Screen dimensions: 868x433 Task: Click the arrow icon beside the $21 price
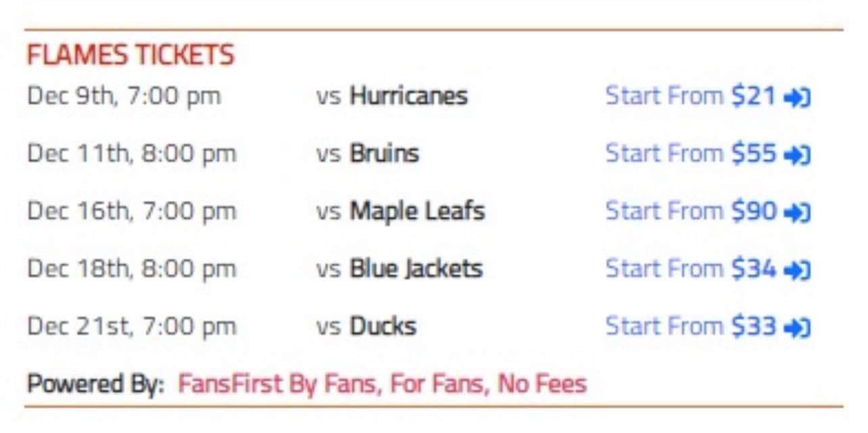click(797, 98)
